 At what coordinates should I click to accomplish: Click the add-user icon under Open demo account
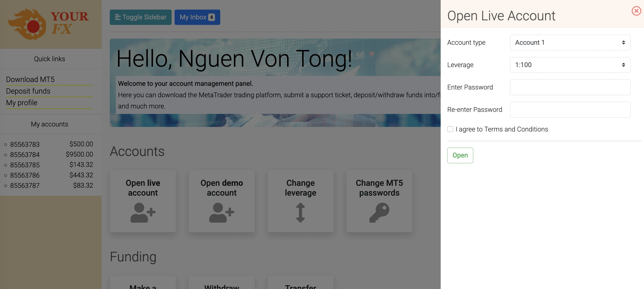click(222, 212)
